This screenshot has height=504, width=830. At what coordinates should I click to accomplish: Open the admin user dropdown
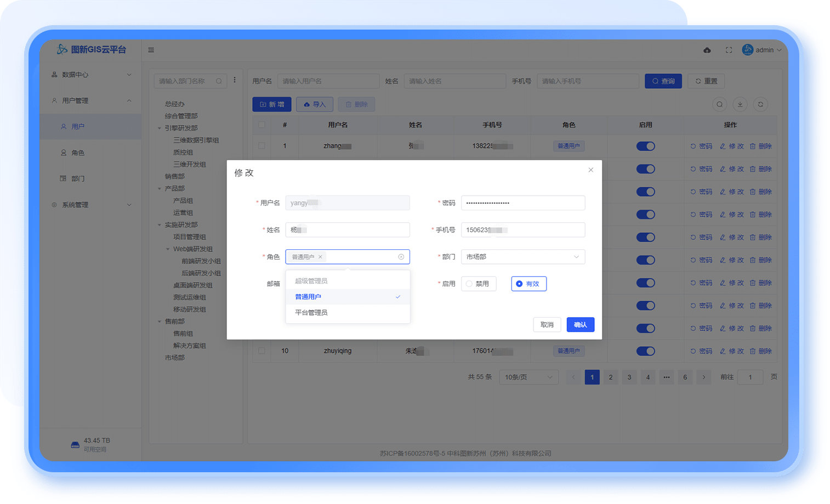(762, 50)
